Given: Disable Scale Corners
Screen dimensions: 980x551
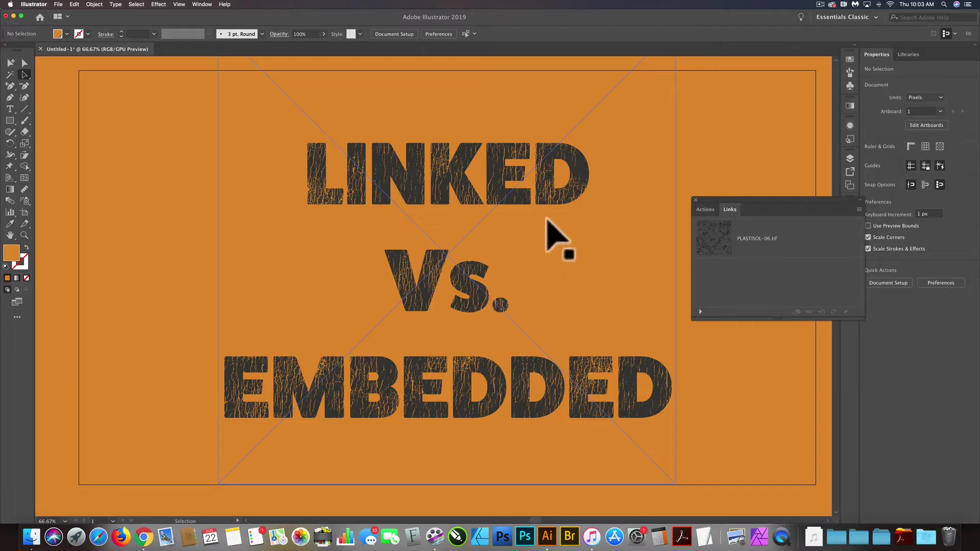Looking at the screenshot, I should point(868,237).
